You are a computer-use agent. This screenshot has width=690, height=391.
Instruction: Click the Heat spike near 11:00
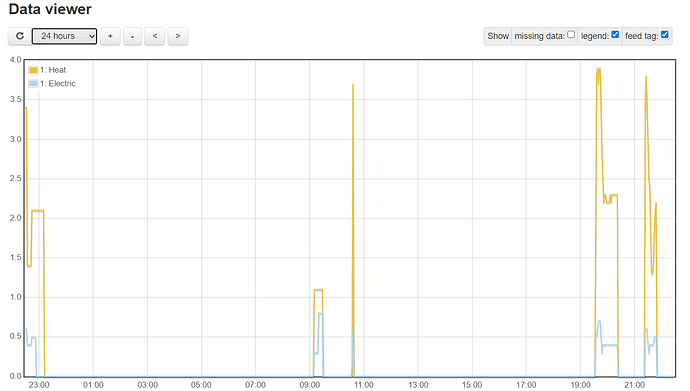[x=353, y=84]
